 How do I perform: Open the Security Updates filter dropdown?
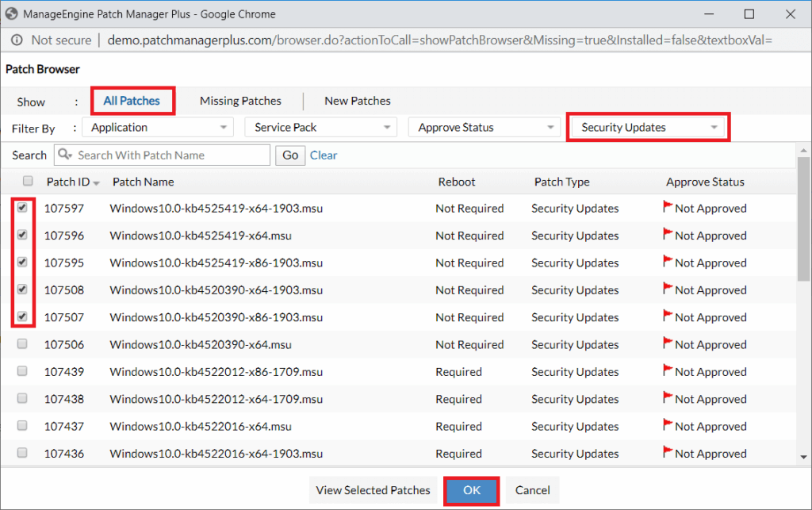[648, 127]
